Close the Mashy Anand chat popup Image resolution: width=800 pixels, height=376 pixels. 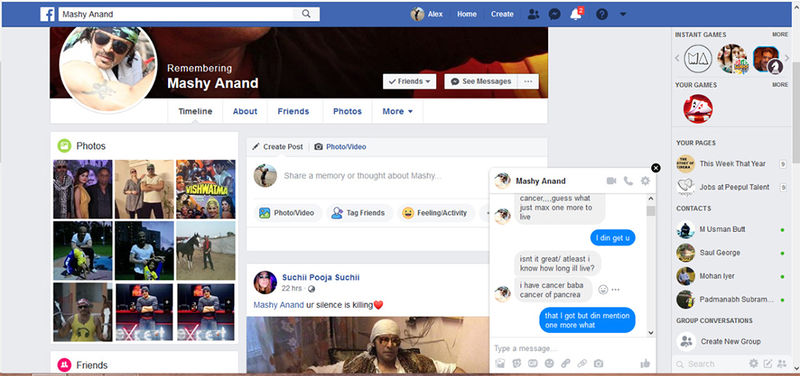[x=656, y=168]
